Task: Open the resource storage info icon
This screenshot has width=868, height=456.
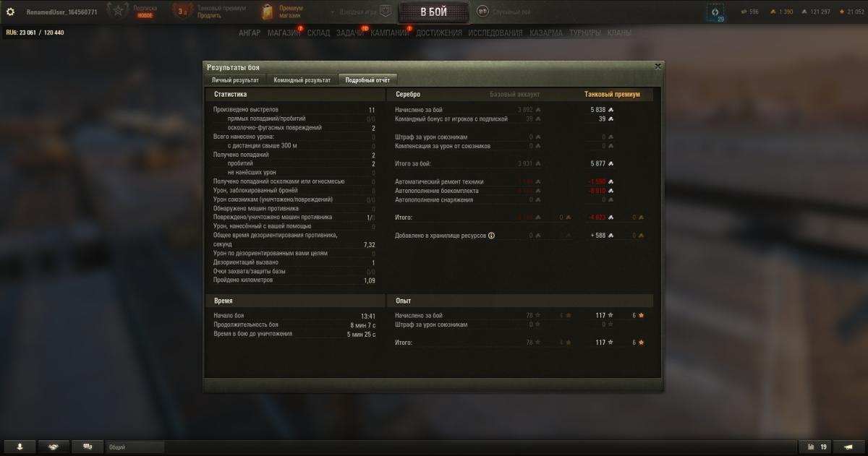Action: click(492, 236)
